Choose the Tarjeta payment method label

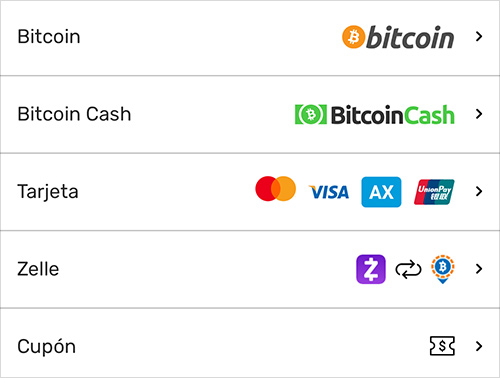pyautogui.click(x=48, y=192)
